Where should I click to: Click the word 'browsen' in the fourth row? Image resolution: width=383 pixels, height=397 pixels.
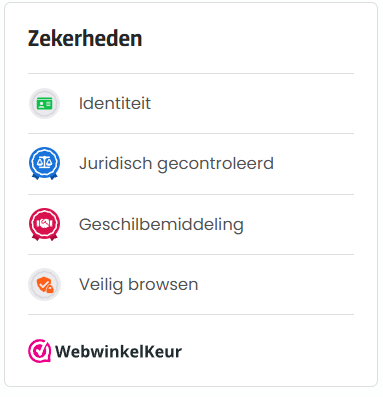pyautogui.click(x=163, y=285)
